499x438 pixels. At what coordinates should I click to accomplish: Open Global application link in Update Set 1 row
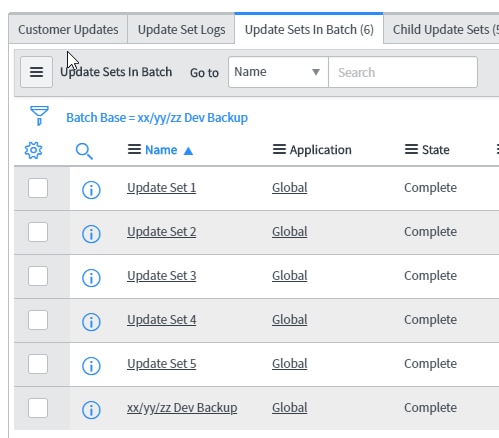click(x=290, y=188)
